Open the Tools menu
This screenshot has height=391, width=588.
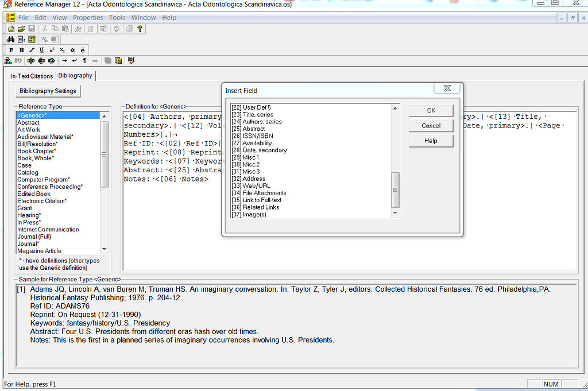117,17
